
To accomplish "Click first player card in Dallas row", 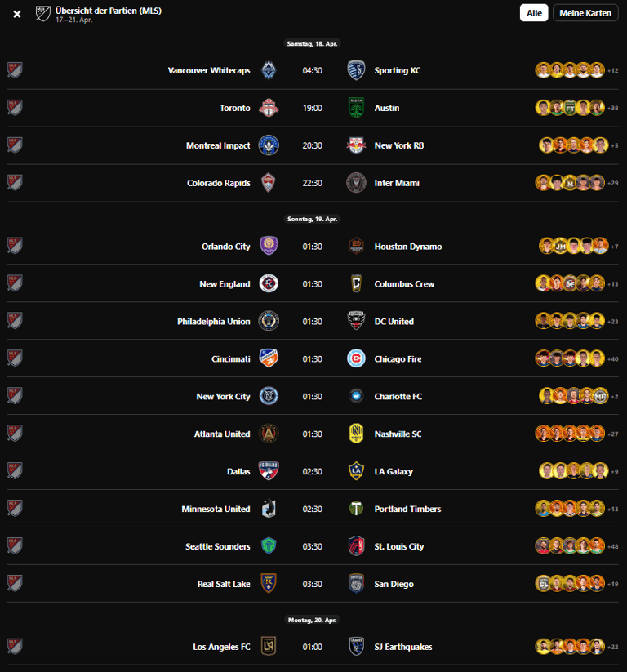I will point(547,471).
